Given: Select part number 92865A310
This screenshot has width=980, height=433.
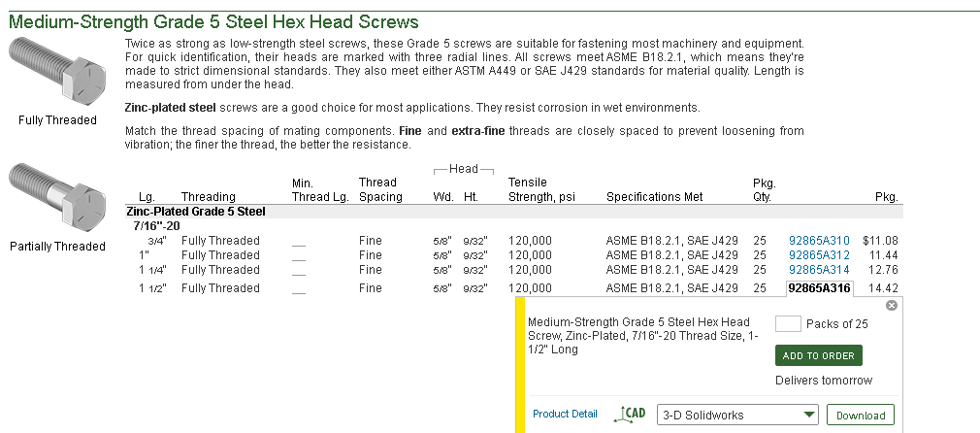Looking at the screenshot, I should point(819,241).
